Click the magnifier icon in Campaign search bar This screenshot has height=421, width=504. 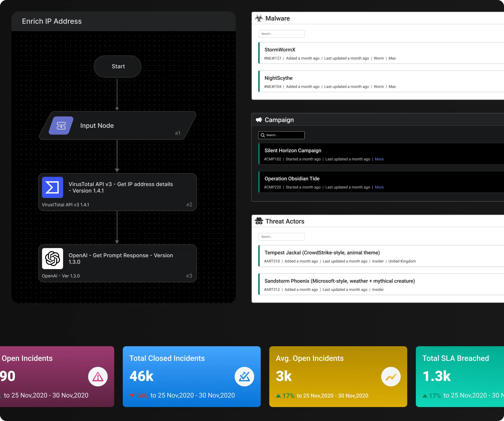(263, 135)
